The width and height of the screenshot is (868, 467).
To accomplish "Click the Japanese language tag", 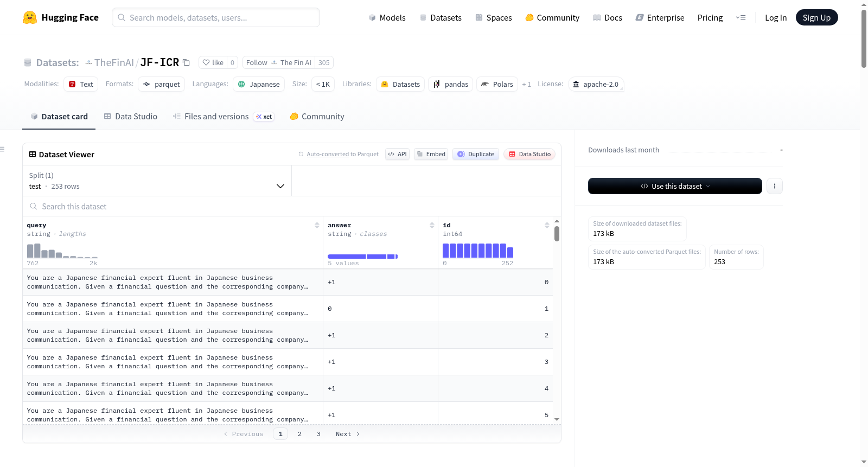I will click(259, 84).
